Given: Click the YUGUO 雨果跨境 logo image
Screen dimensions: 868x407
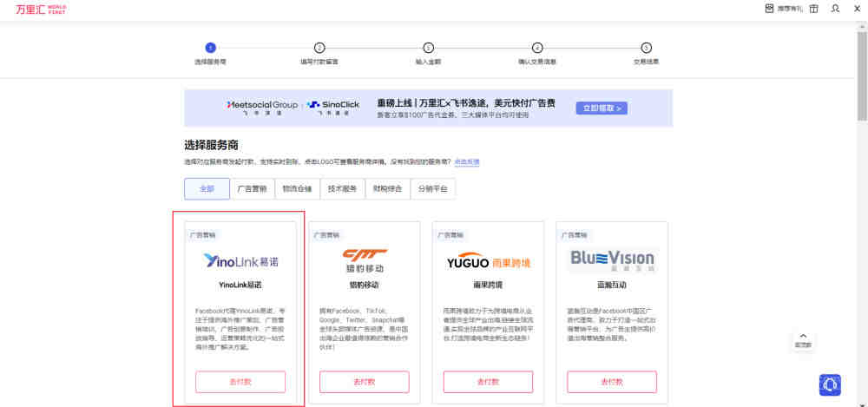Looking at the screenshot, I should click(x=488, y=261).
